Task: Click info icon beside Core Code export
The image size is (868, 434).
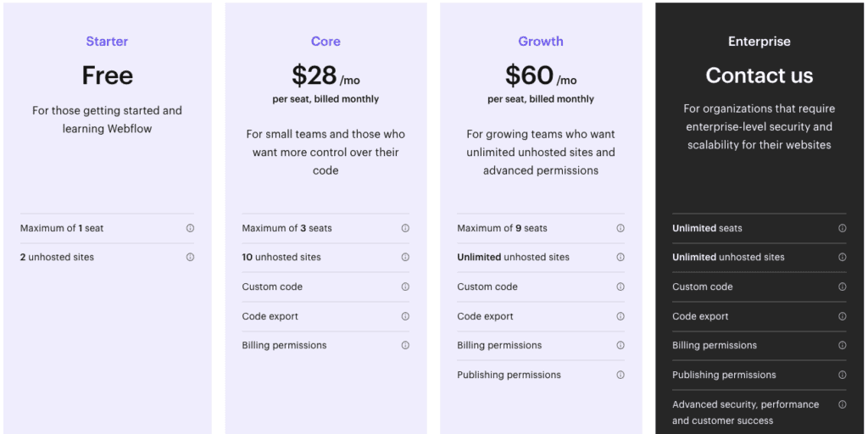Action: 405,316
